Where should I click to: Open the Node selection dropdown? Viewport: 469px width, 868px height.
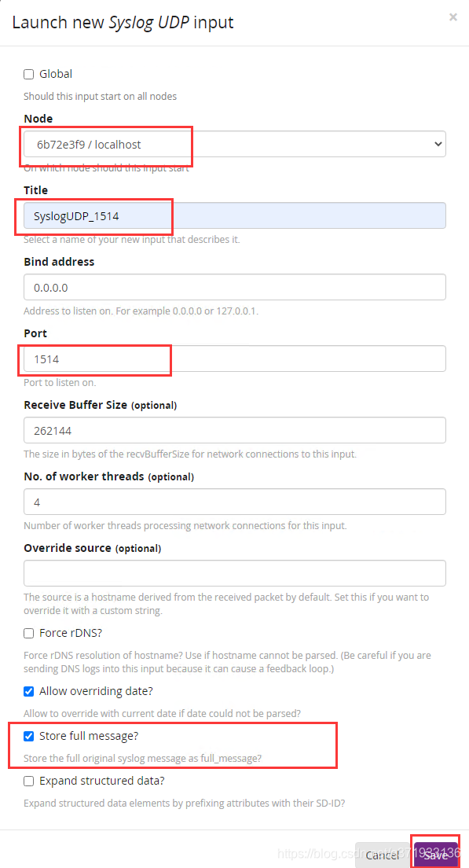click(x=435, y=144)
